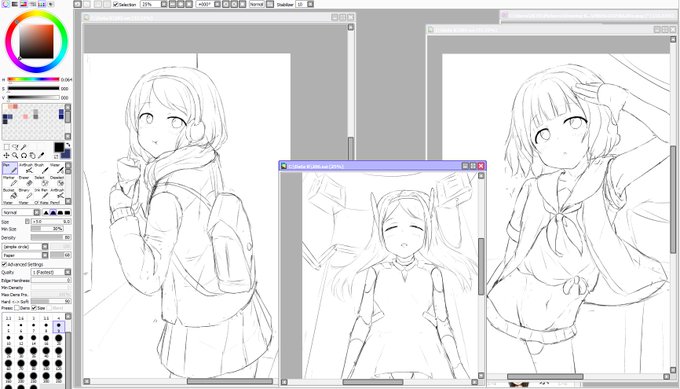Choose the hand pan tool
The height and width of the screenshot is (389, 680).
pyautogui.click(x=32, y=155)
